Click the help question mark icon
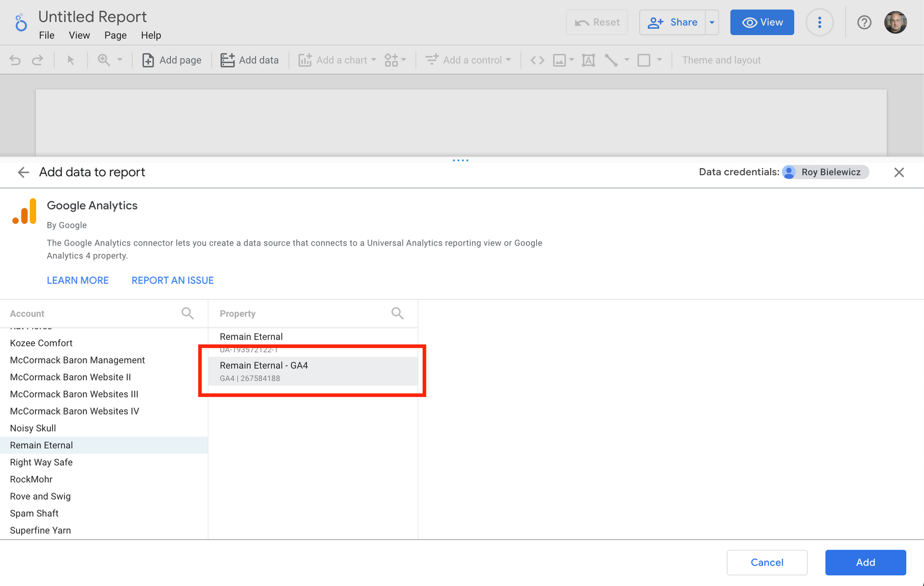This screenshot has height=586, width=924. [x=864, y=22]
